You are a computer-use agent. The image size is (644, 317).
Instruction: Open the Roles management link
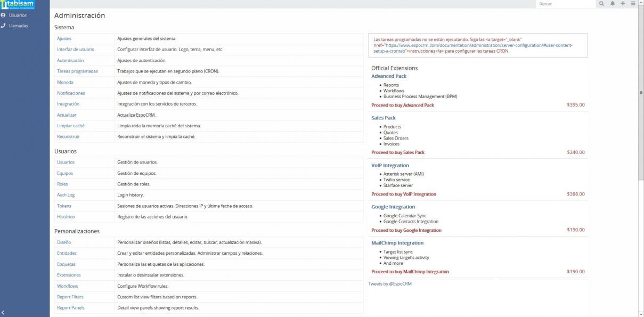click(62, 184)
